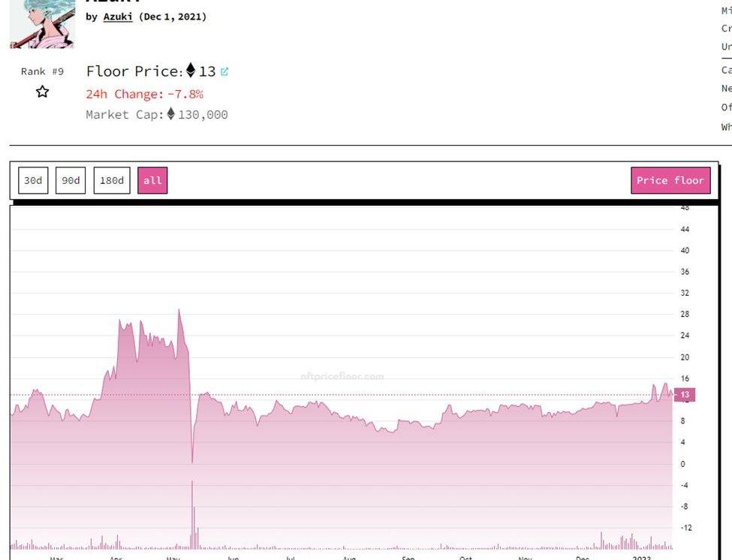Open the Azuki creator link
The height and width of the screenshot is (560, 732).
[118, 17]
